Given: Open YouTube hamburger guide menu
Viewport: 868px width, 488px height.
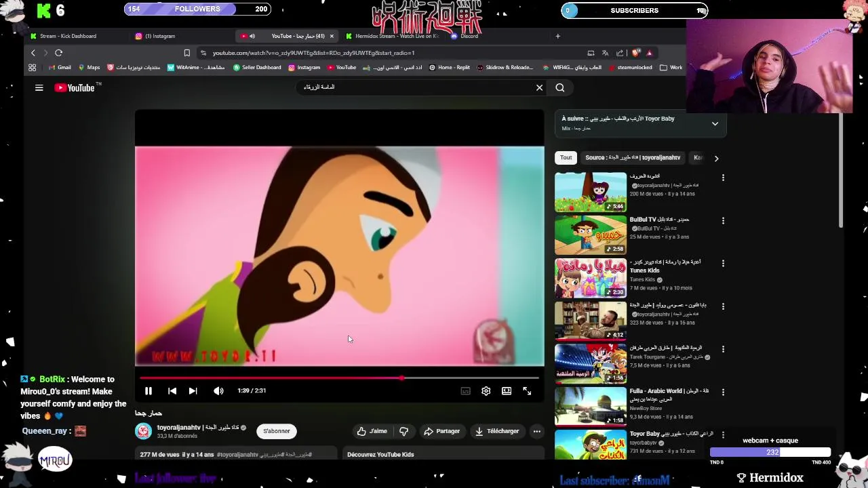Looking at the screenshot, I should tap(39, 87).
